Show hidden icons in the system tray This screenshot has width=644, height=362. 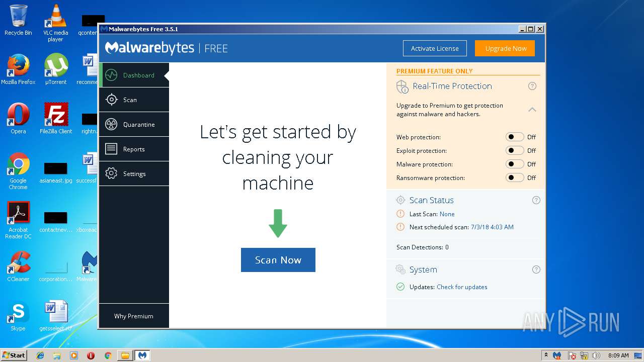coord(546,355)
